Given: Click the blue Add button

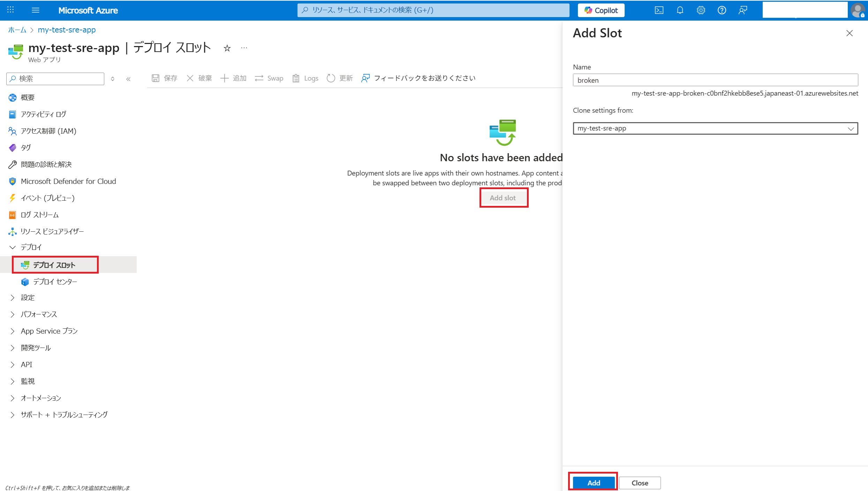Looking at the screenshot, I should pos(594,483).
